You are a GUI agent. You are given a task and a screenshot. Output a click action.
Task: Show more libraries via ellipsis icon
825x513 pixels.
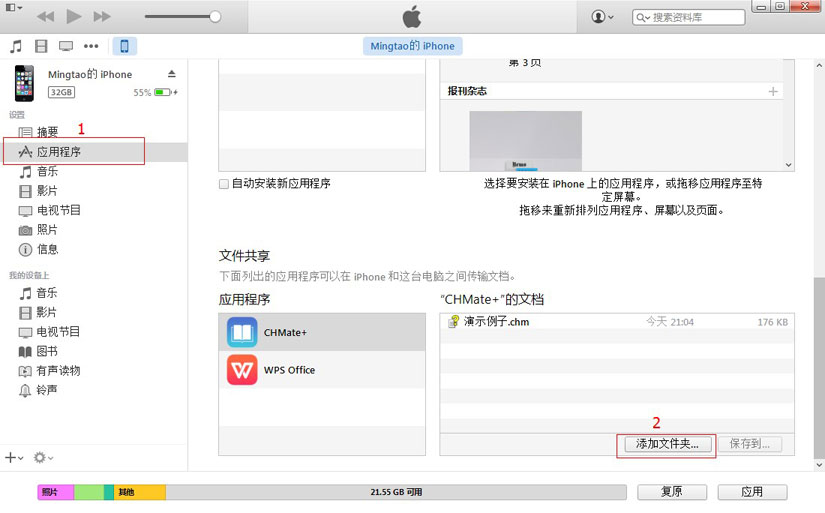click(91, 46)
